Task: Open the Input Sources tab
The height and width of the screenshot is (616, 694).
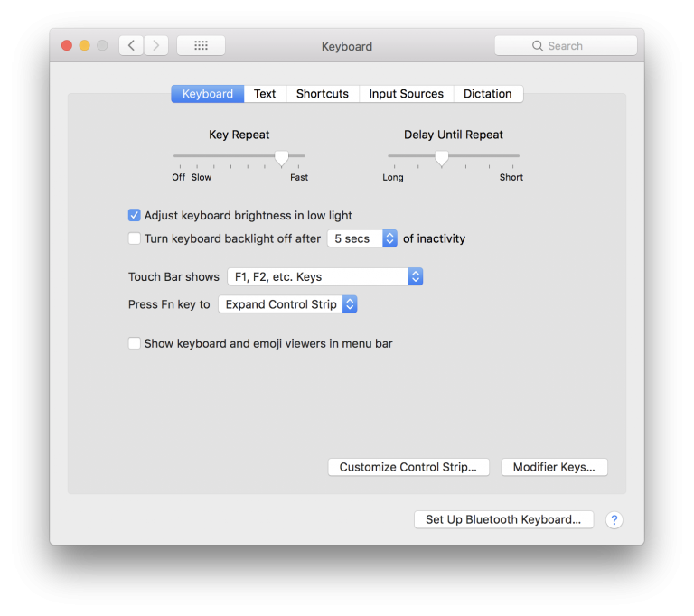Action: tap(406, 94)
